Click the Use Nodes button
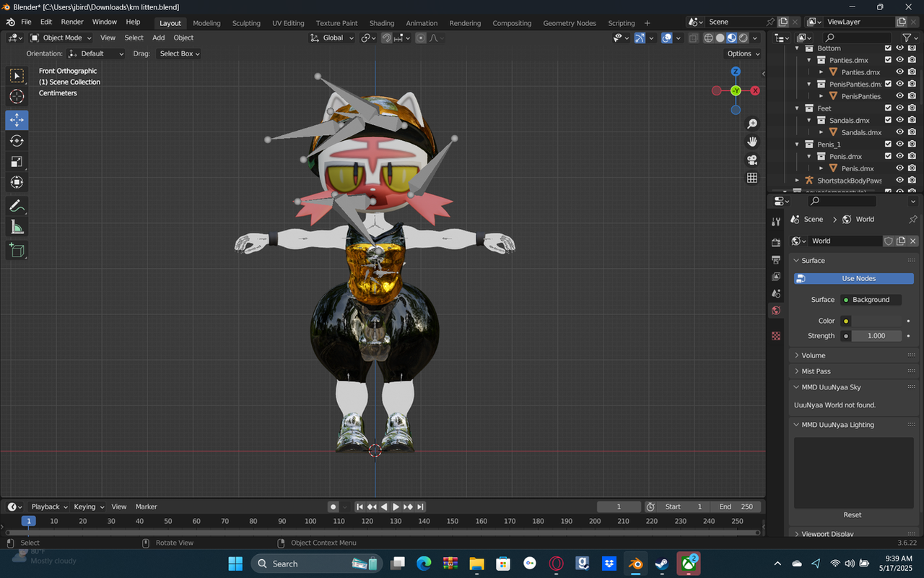 pos(854,278)
